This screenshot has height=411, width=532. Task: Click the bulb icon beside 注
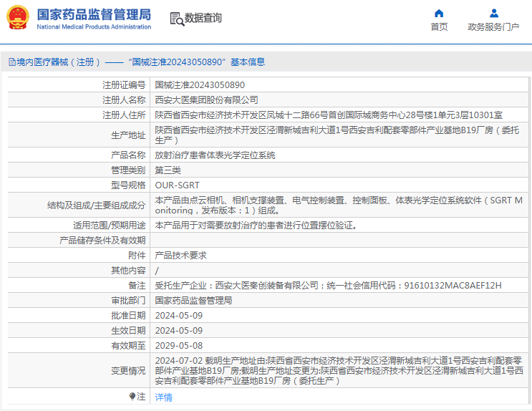tap(132, 396)
